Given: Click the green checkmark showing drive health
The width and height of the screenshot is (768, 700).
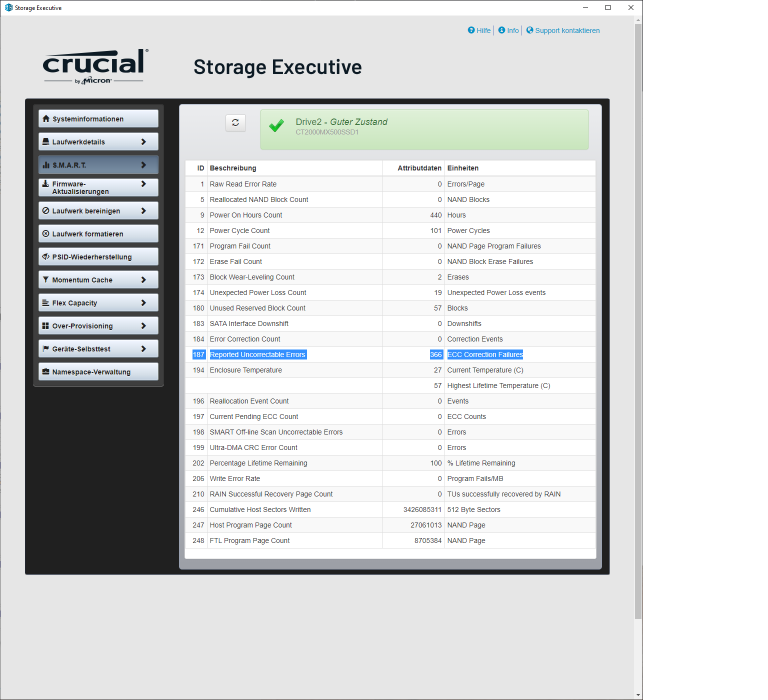Looking at the screenshot, I should pos(276,126).
